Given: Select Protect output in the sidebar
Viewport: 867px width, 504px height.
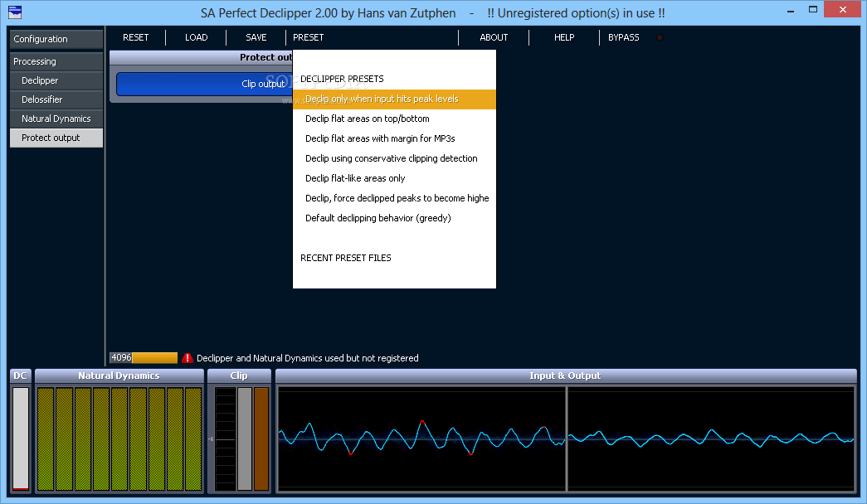Looking at the screenshot, I should point(56,138).
